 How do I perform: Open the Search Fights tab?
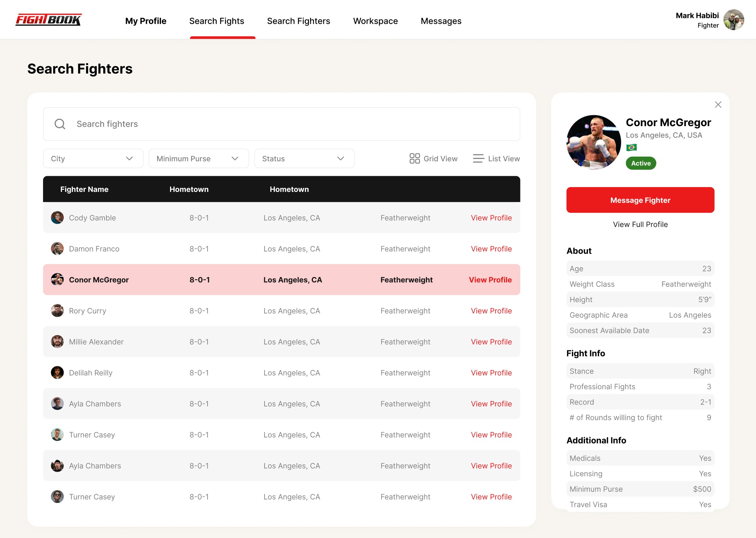tap(217, 21)
